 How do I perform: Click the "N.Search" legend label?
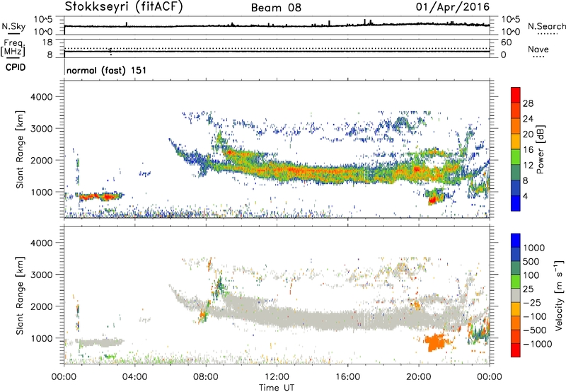(x=547, y=26)
